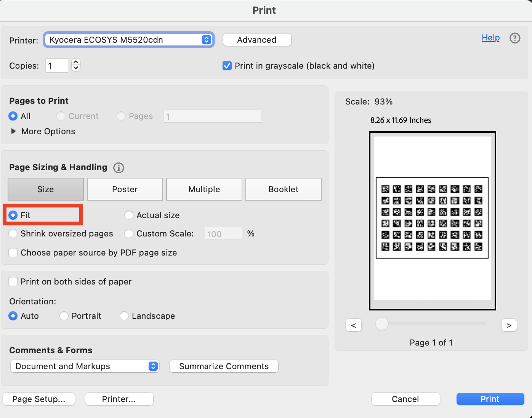Expand More Options disclosure triangle

[14, 131]
